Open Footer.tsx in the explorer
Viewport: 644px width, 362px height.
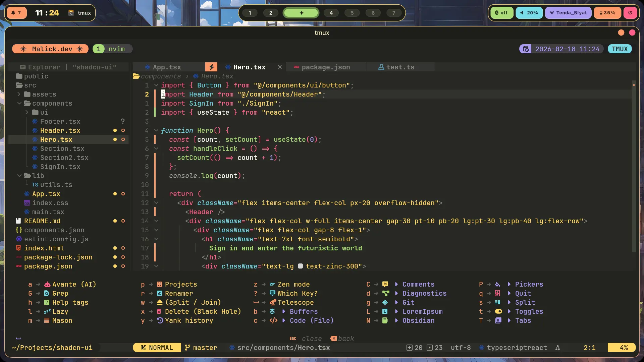pos(60,121)
